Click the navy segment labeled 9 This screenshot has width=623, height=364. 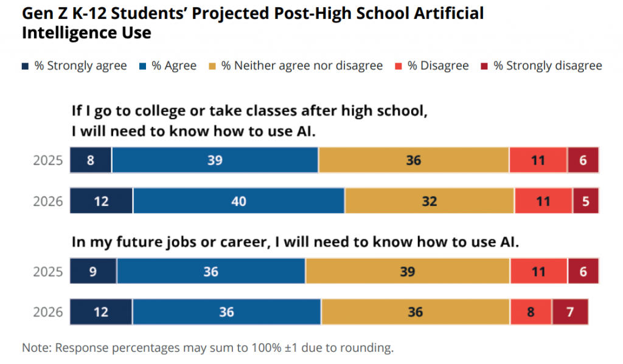pyautogui.click(x=93, y=272)
